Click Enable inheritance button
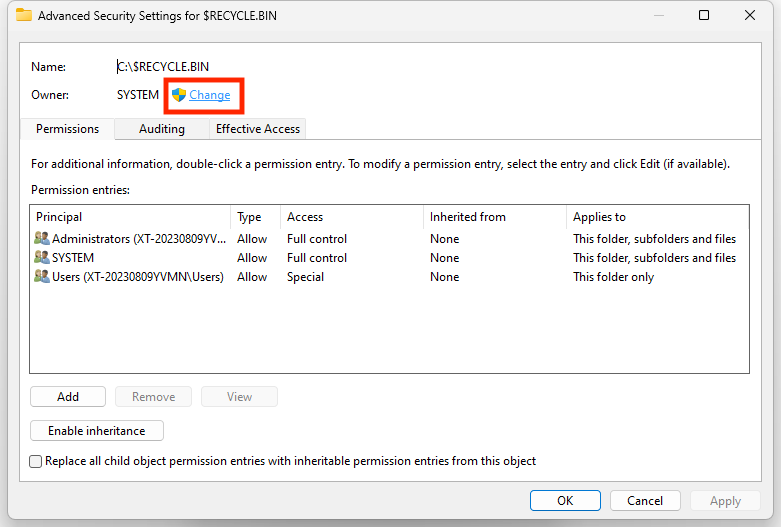Screen dimensions: 781x527 coord(97,431)
